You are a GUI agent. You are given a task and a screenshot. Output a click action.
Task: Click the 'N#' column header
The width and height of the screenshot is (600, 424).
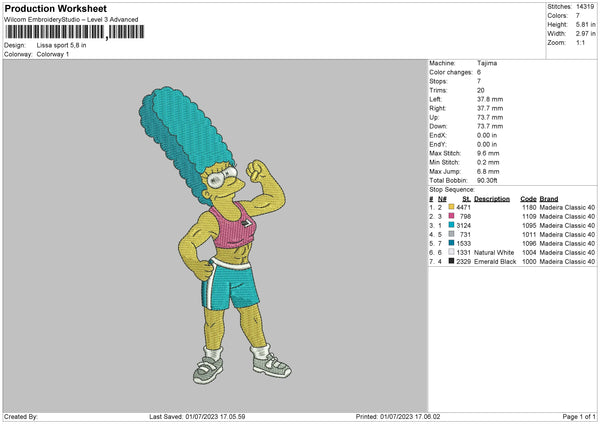click(x=442, y=199)
